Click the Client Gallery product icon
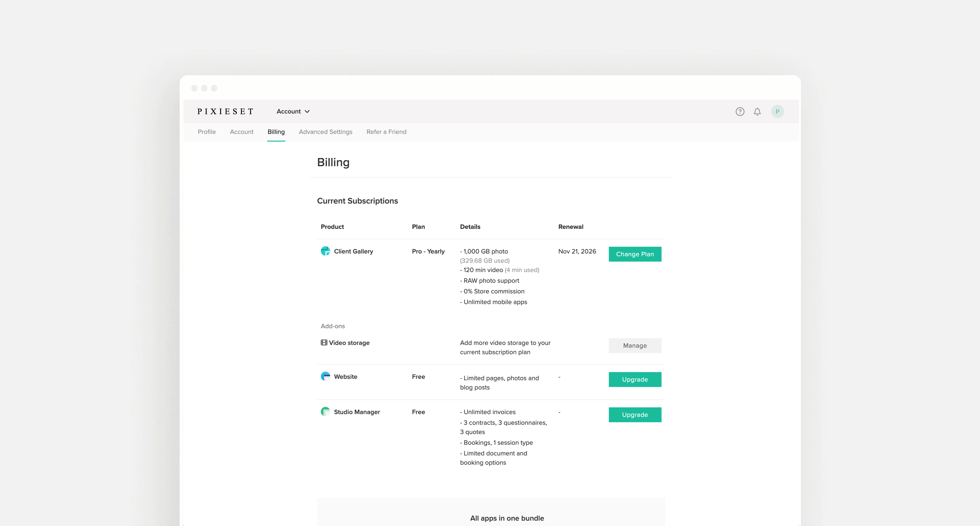This screenshot has height=526, width=980. click(x=325, y=251)
